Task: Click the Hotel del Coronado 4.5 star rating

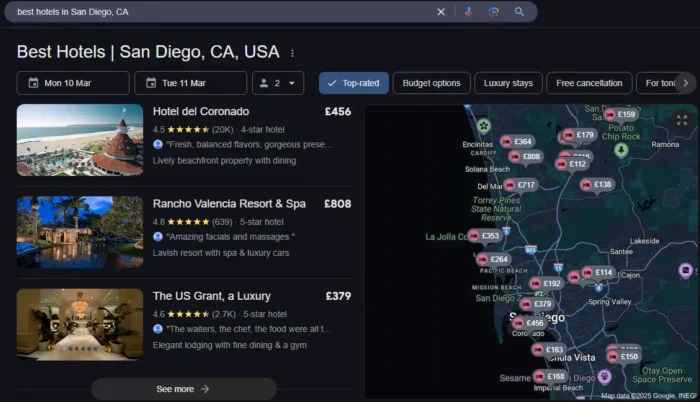Action: tap(181, 130)
